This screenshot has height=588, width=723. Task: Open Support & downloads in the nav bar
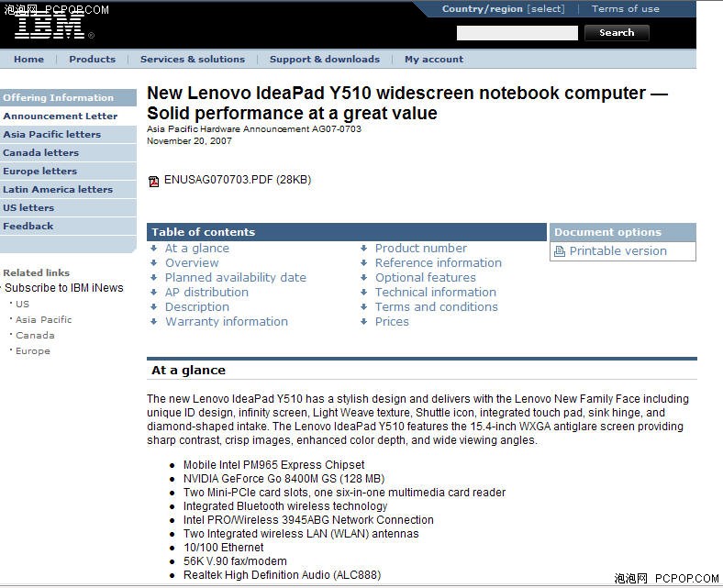click(325, 59)
